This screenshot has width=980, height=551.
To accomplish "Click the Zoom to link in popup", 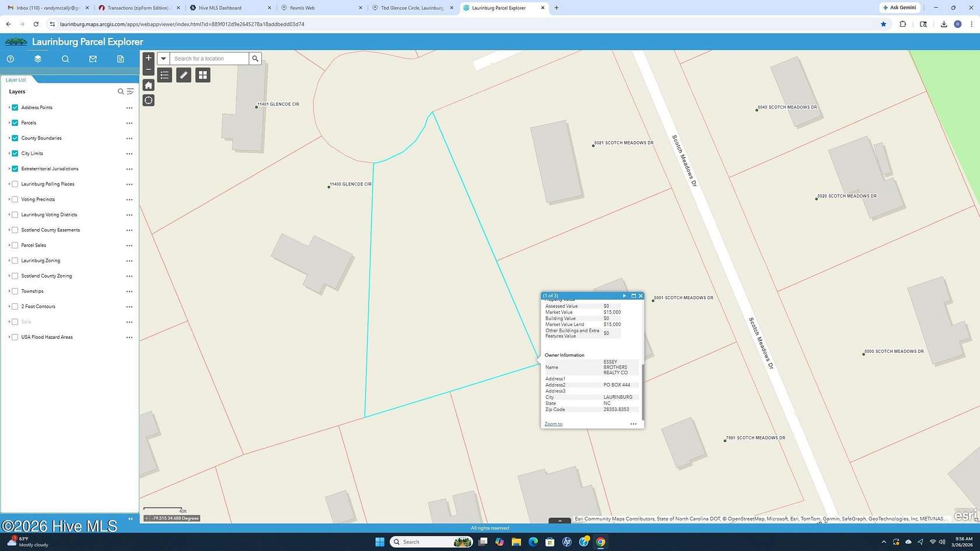I will 552,424.
